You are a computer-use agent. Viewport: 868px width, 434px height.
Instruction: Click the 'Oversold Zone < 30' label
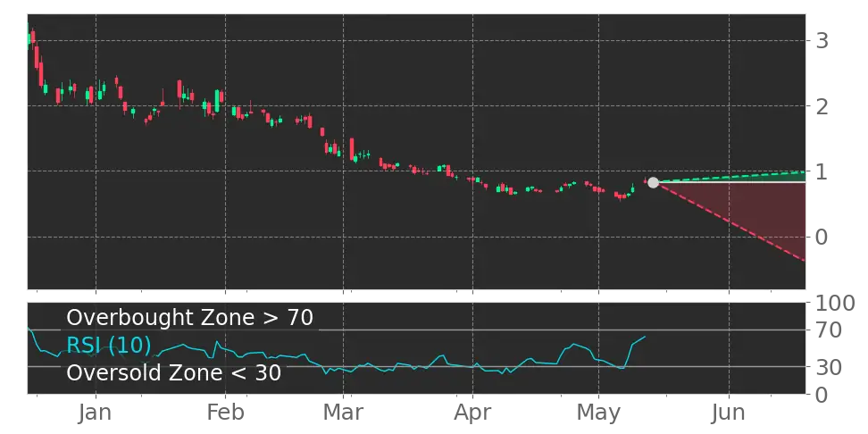point(174,372)
